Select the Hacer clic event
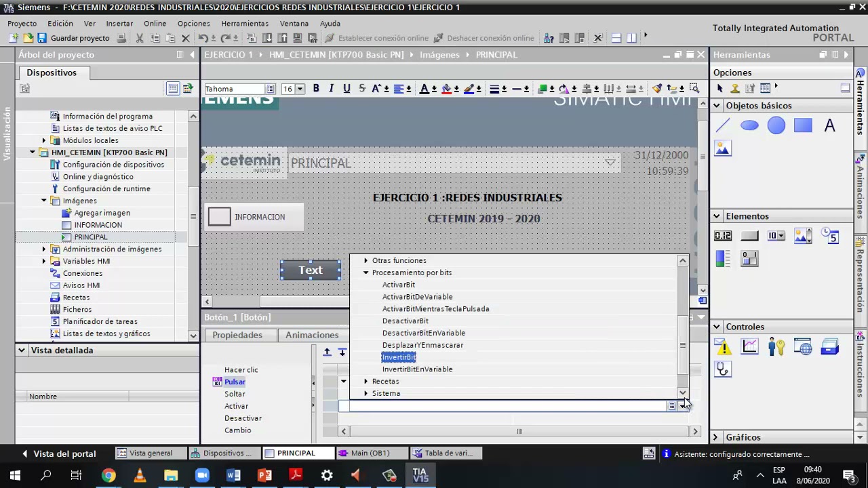Screen dimensions: 868x488 point(241,369)
